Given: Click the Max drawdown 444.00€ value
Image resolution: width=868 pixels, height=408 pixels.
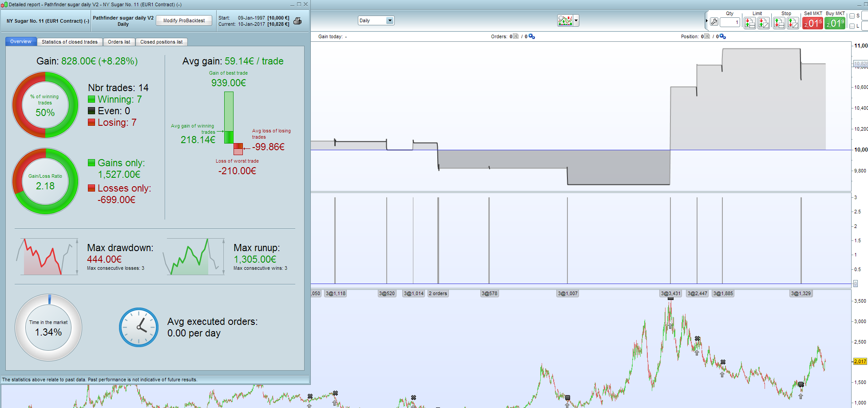Looking at the screenshot, I should (x=104, y=259).
